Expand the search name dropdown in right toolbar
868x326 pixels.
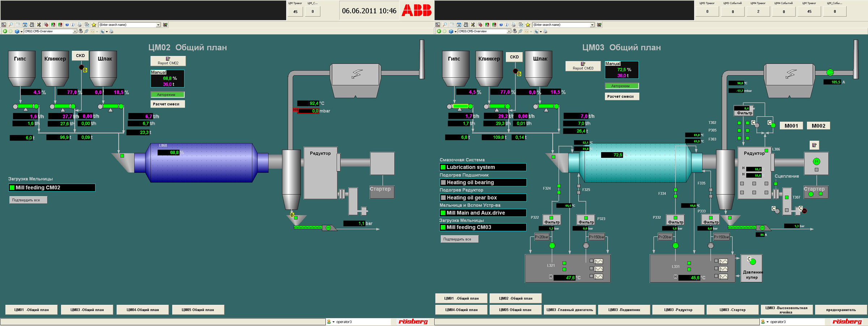click(x=592, y=25)
